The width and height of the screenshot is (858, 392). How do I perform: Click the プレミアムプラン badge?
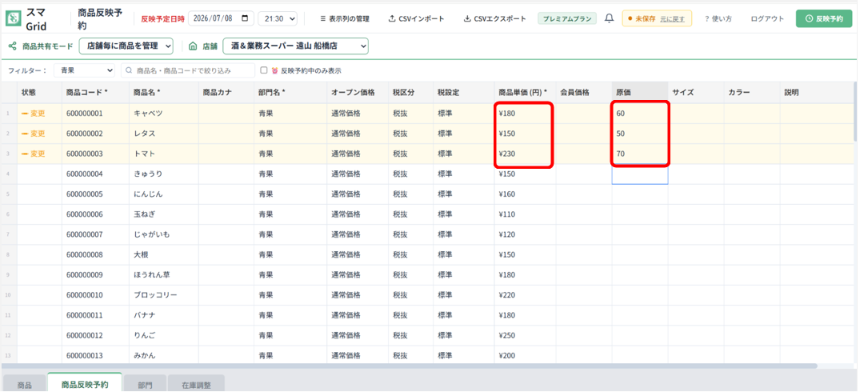coord(567,19)
